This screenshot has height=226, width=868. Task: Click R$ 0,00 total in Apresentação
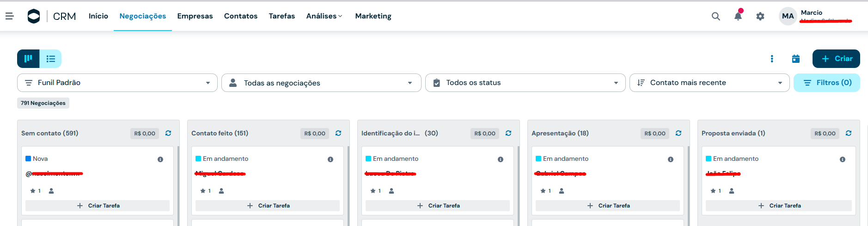[x=655, y=134]
